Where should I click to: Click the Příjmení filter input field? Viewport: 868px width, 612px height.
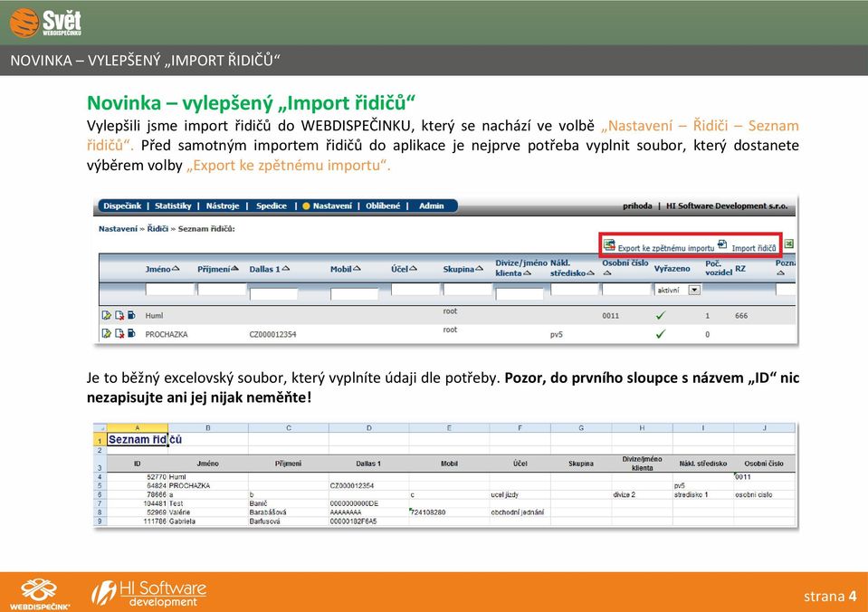pos(222,289)
